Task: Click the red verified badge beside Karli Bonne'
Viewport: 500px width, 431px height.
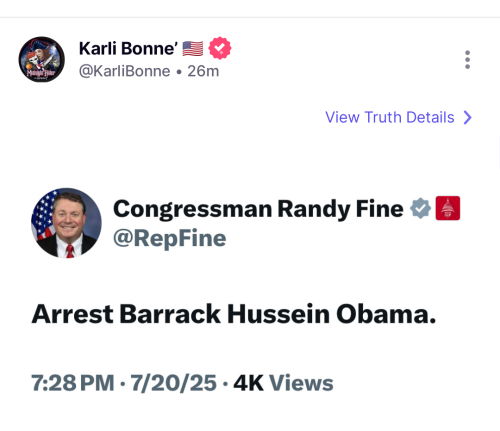Action: (220, 48)
